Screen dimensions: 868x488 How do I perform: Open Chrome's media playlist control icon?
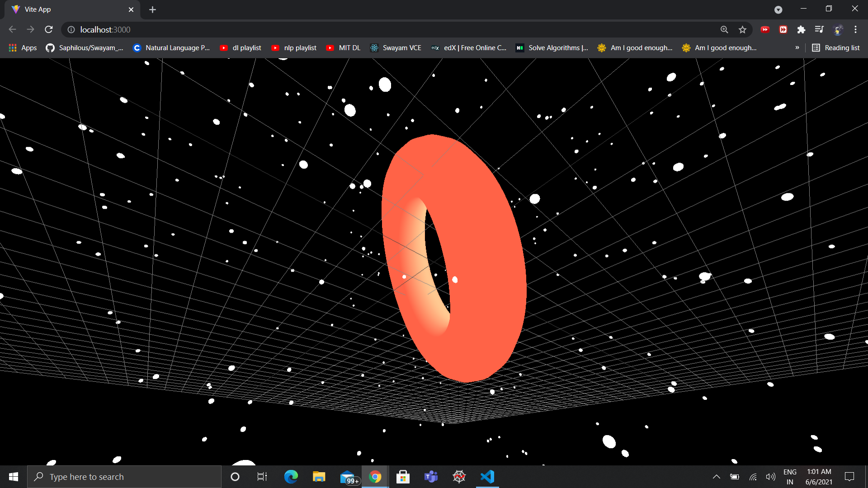(x=819, y=29)
